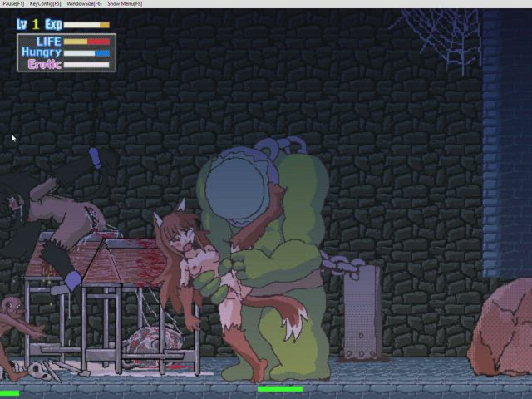This screenshot has height=399, width=532.
Task: Click the 'Exp' label in the HUD
Action: [x=53, y=24]
